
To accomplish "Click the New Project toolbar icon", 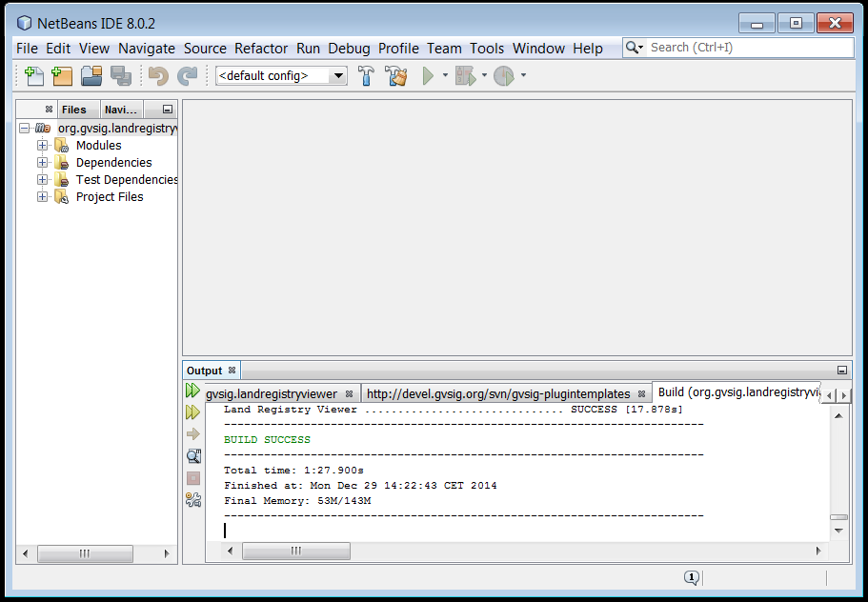I will click(x=62, y=76).
